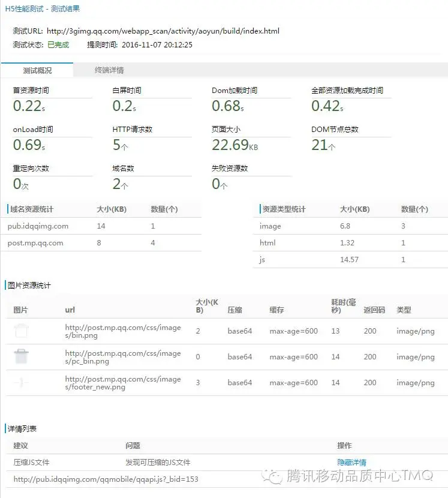Click the tested URL index.html text

[163, 31]
